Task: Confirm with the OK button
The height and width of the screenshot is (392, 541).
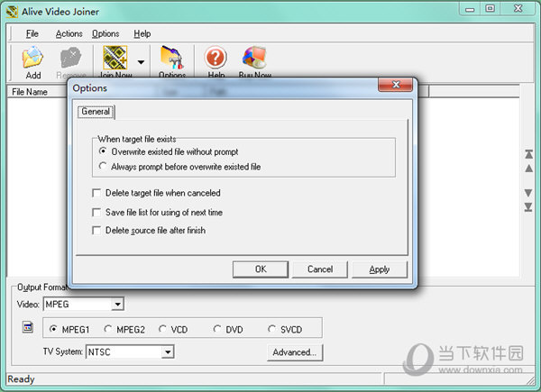Action: click(x=261, y=269)
